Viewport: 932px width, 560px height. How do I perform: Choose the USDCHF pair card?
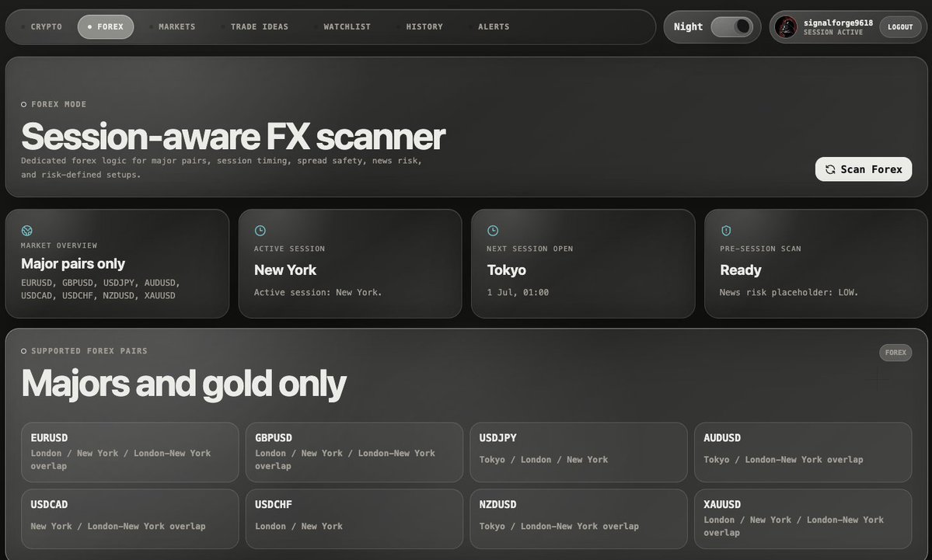coord(354,518)
